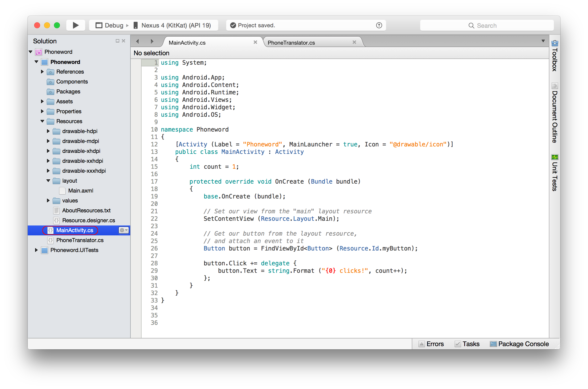Image resolution: width=588 pixels, height=389 pixels.
Task: Close the MainActivity.cs tab
Action: click(x=255, y=42)
